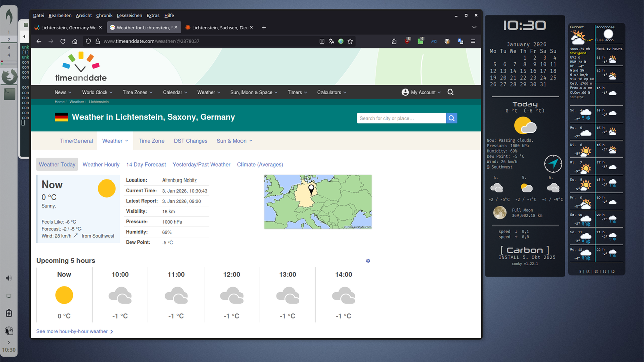Click the shield tracking protection icon
This screenshot has height=362, width=644.
tap(88, 41)
